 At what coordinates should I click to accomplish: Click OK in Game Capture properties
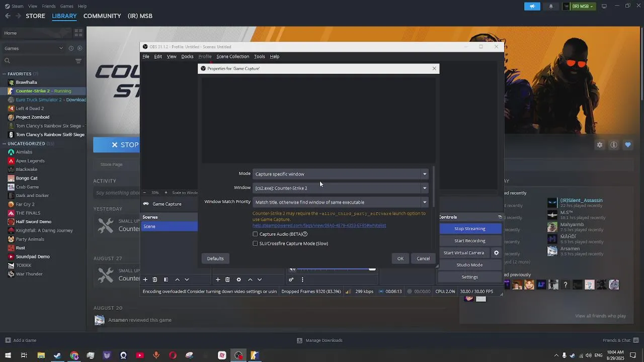(x=400, y=258)
